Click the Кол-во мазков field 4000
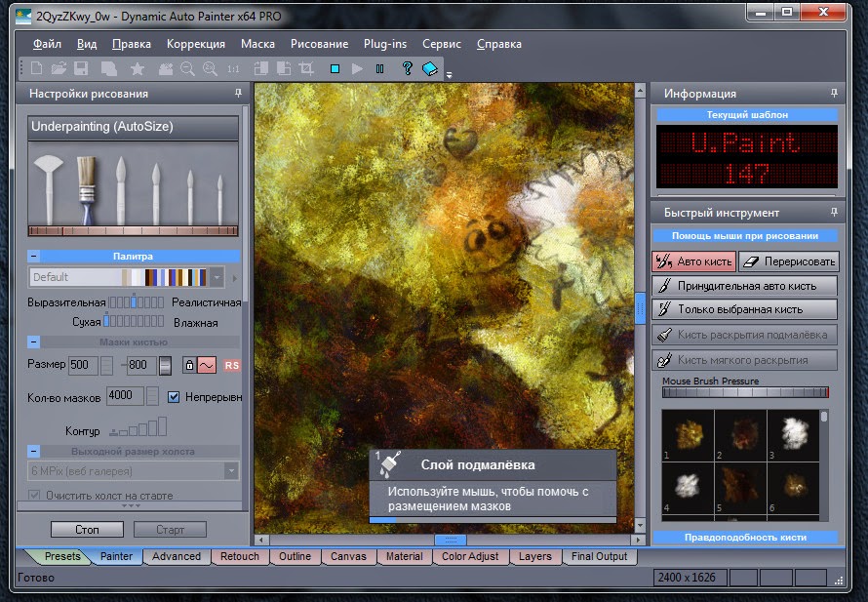The width and height of the screenshot is (868, 602). point(125,396)
